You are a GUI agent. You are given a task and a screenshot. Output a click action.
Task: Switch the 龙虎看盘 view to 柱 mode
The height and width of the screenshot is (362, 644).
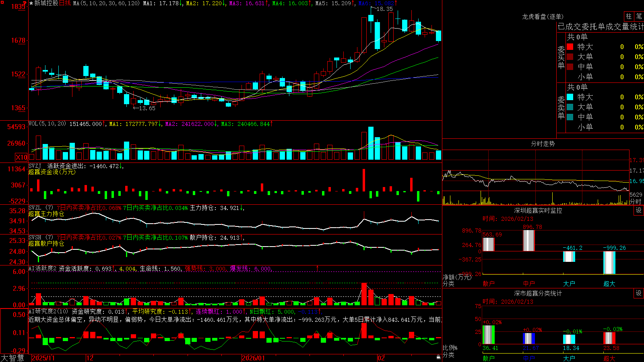point(629,16)
